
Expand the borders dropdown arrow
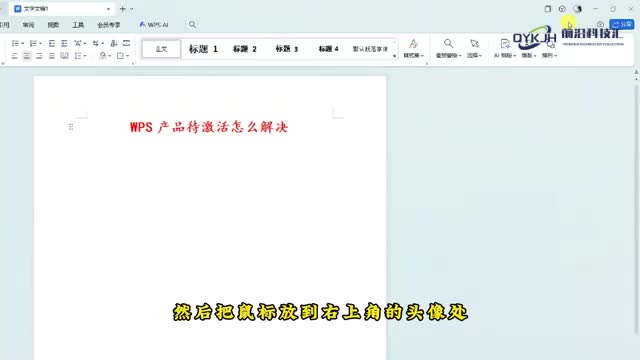point(128,56)
